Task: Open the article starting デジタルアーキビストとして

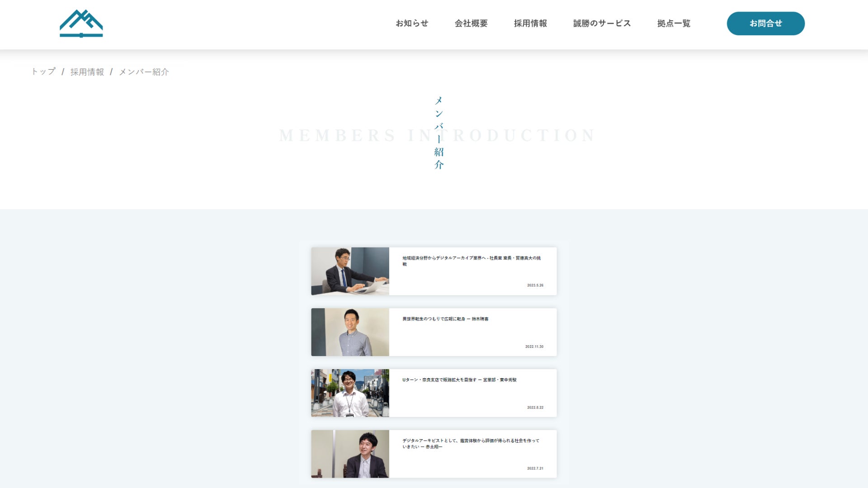Action: pos(470,441)
